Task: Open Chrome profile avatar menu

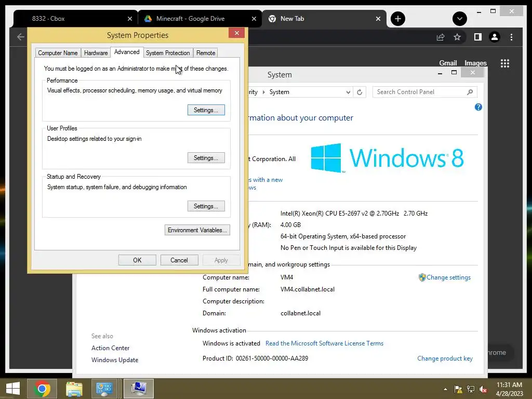Action: pyautogui.click(x=495, y=37)
